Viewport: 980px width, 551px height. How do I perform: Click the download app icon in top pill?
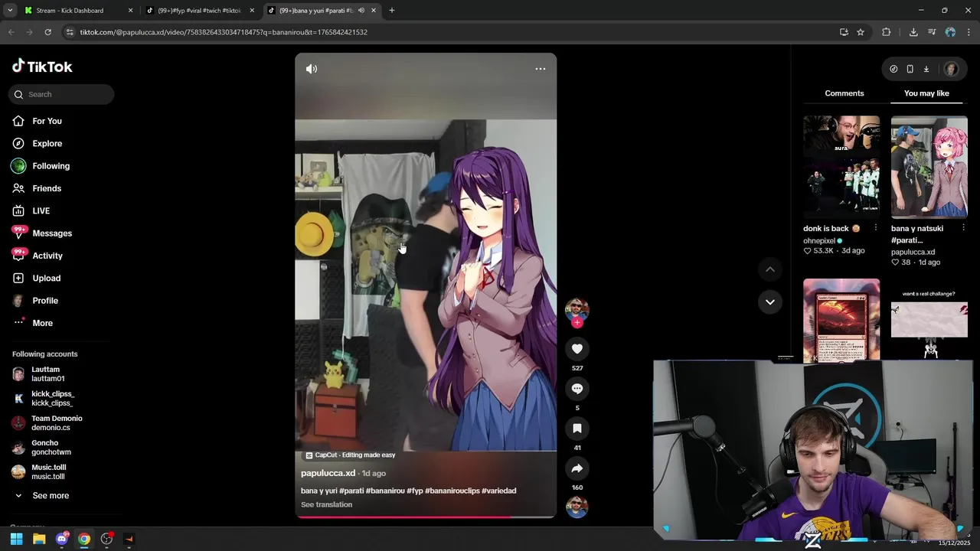pos(926,69)
